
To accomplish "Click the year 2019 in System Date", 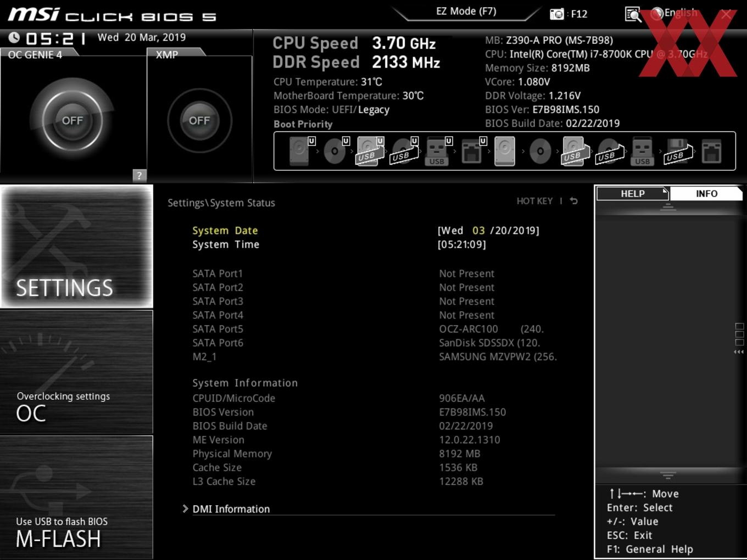I will pos(523,231).
